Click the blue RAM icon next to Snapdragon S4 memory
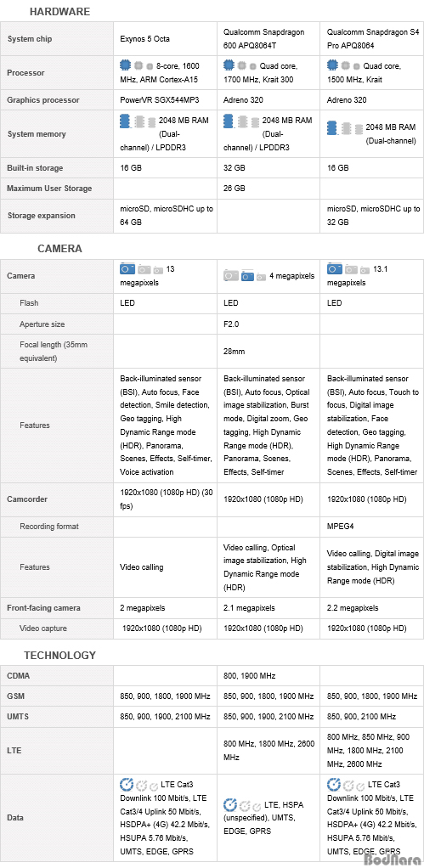The image size is (424, 868). point(332,127)
